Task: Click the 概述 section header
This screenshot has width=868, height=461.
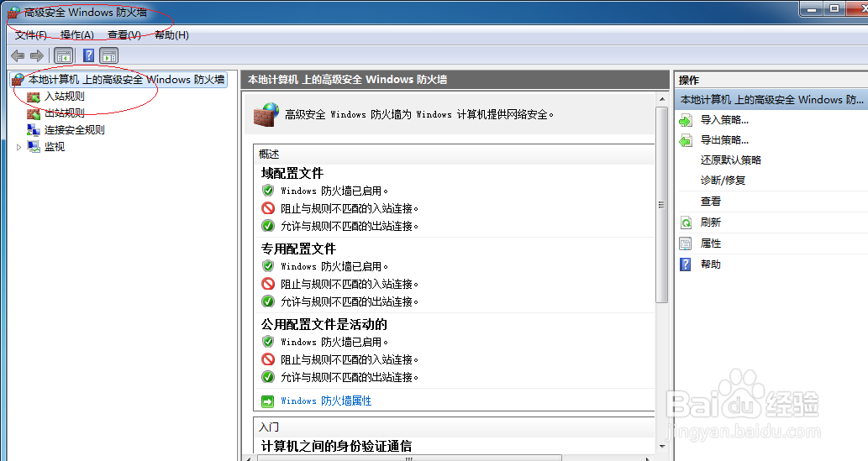Action: pyautogui.click(x=269, y=155)
